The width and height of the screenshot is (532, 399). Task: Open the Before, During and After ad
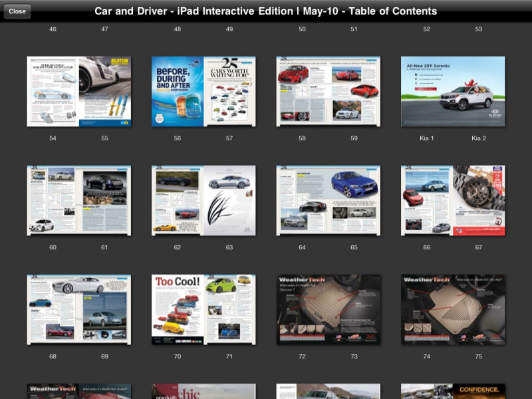(177, 91)
